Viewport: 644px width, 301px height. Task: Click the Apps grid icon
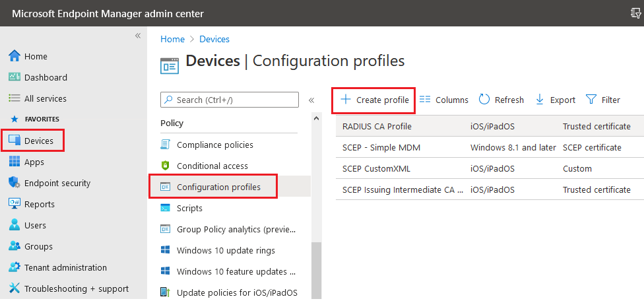click(15, 162)
